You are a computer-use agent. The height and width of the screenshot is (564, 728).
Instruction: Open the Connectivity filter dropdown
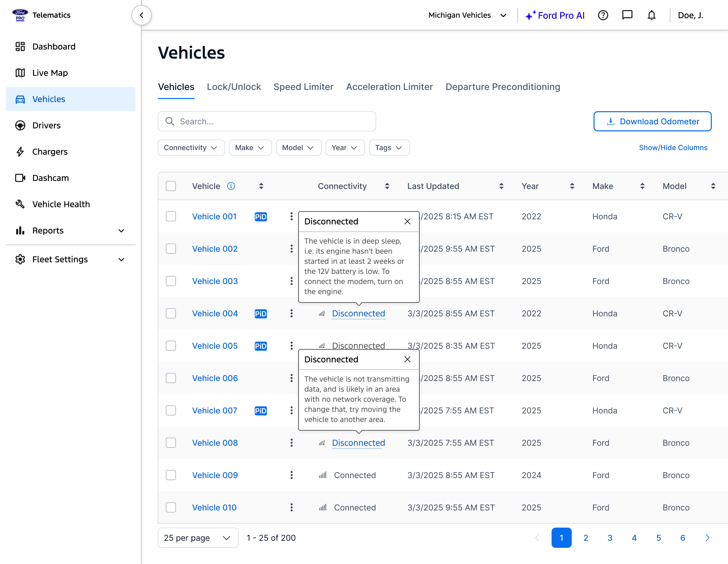point(191,148)
